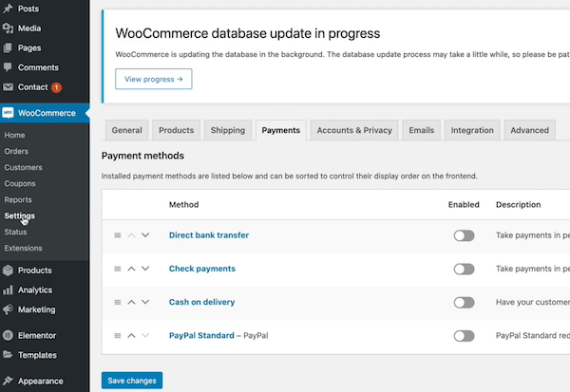The width and height of the screenshot is (570, 392).
Task: Move Cash on delivery down with arrow
Action: click(145, 303)
